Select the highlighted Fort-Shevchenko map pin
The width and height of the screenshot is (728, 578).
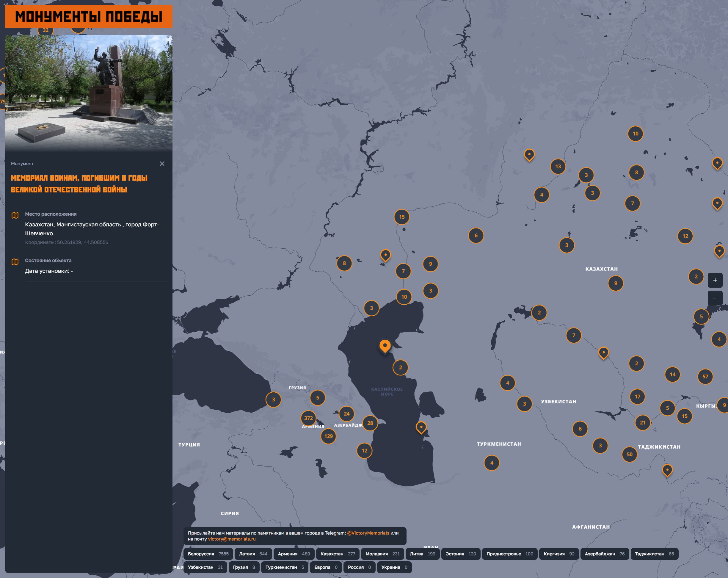(385, 346)
